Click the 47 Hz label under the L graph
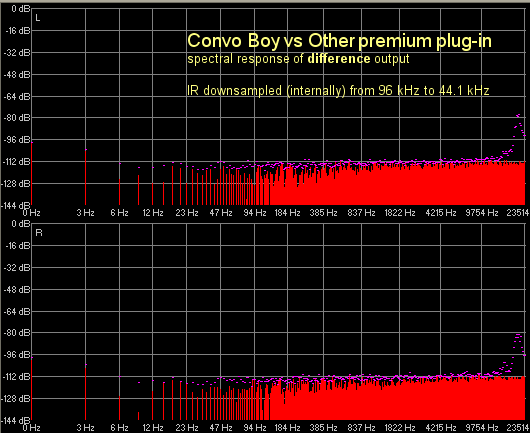530x433 pixels. (221, 213)
